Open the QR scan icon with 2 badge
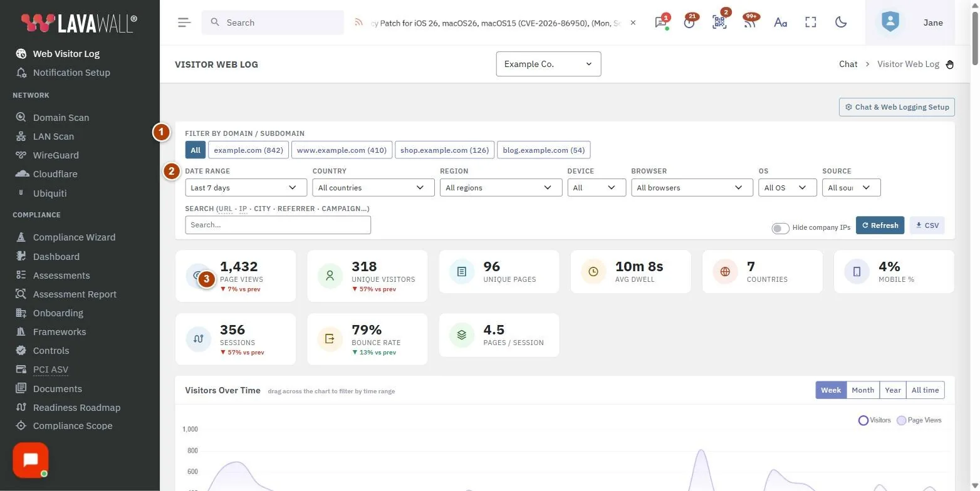The image size is (980, 491). (x=719, y=23)
